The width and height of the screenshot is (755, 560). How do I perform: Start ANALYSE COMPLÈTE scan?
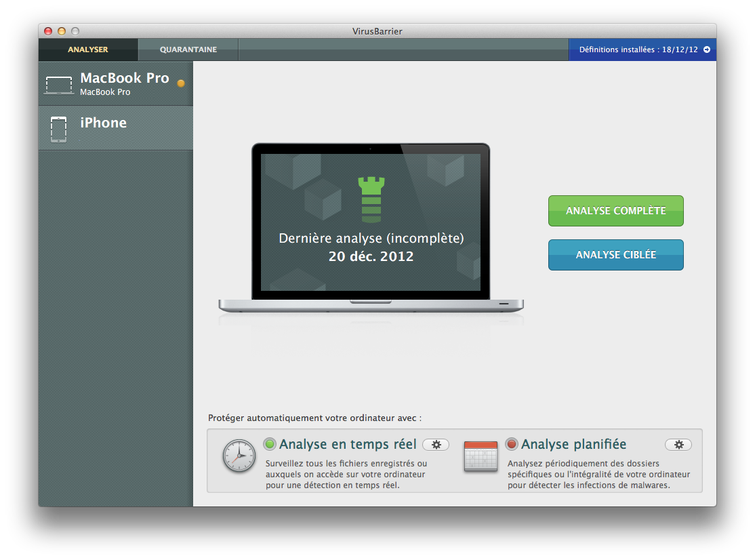[x=616, y=211]
